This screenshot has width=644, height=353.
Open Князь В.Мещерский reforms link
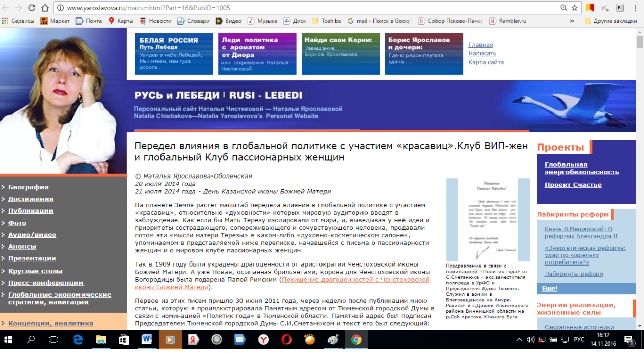pyautogui.click(x=581, y=232)
